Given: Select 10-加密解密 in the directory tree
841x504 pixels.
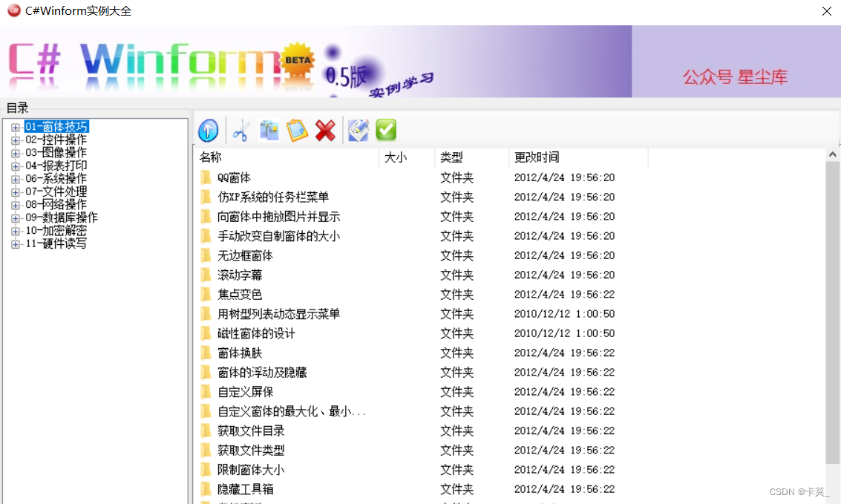Looking at the screenshot, I should [56, 231].
